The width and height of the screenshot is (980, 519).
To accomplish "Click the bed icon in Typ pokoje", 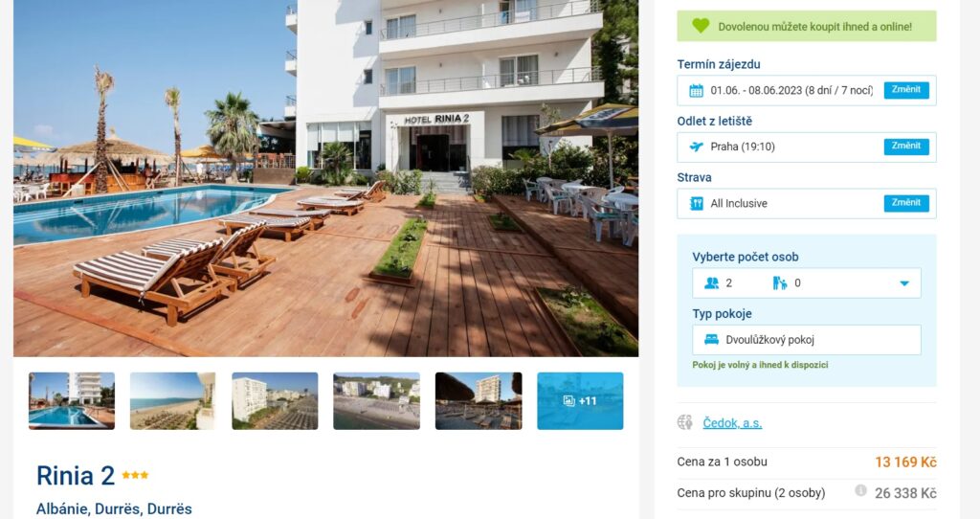I will (x=711, y=340).
